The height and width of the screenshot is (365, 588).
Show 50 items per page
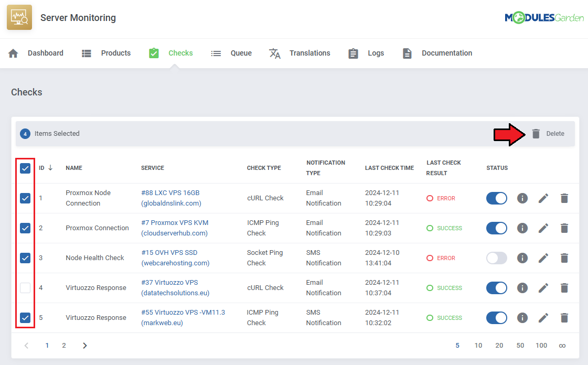coord(520,346)
